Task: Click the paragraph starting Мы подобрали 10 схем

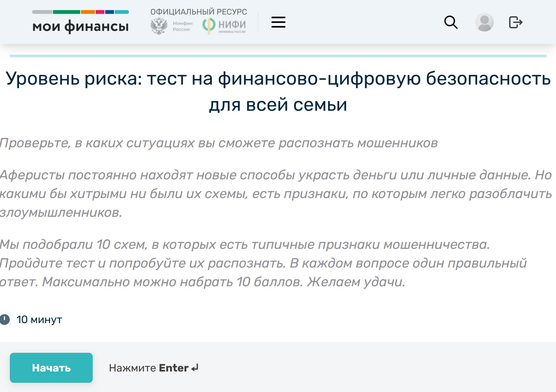Action: 263,263
